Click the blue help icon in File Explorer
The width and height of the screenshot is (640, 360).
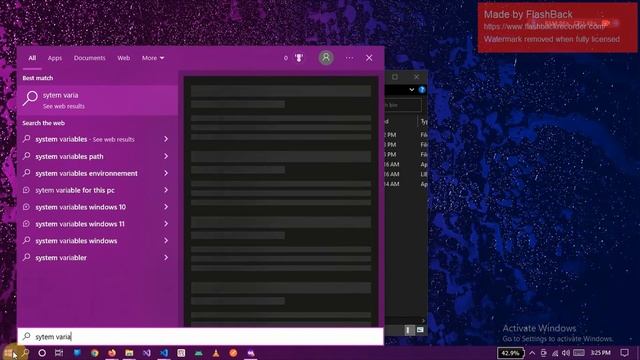(422, 90)
